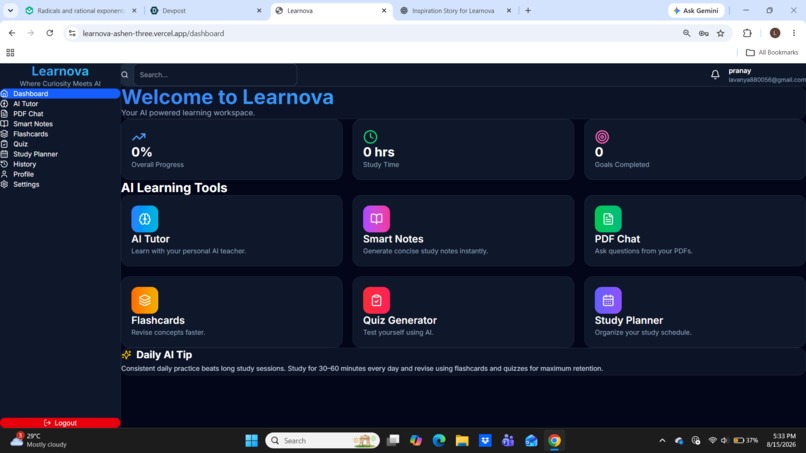The image size is (806, 453).
Task: Click the battery indicator at 37%
Action: 746,441
